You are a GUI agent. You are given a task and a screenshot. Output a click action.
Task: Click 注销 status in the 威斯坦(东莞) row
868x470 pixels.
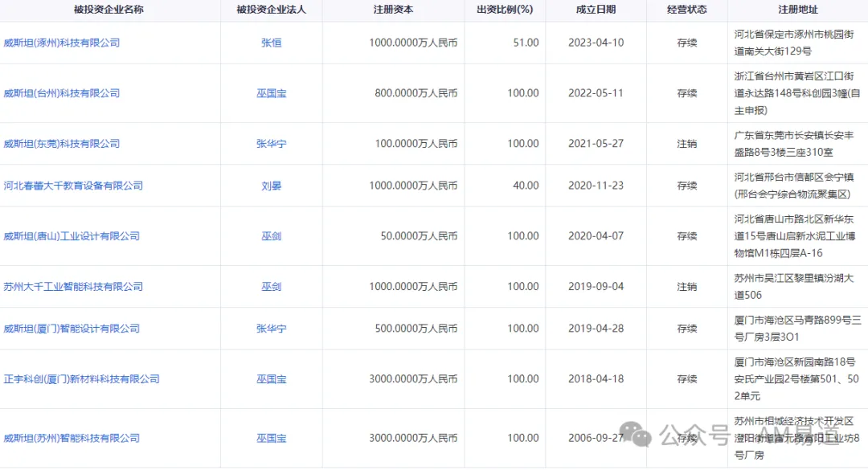(687, 143)
